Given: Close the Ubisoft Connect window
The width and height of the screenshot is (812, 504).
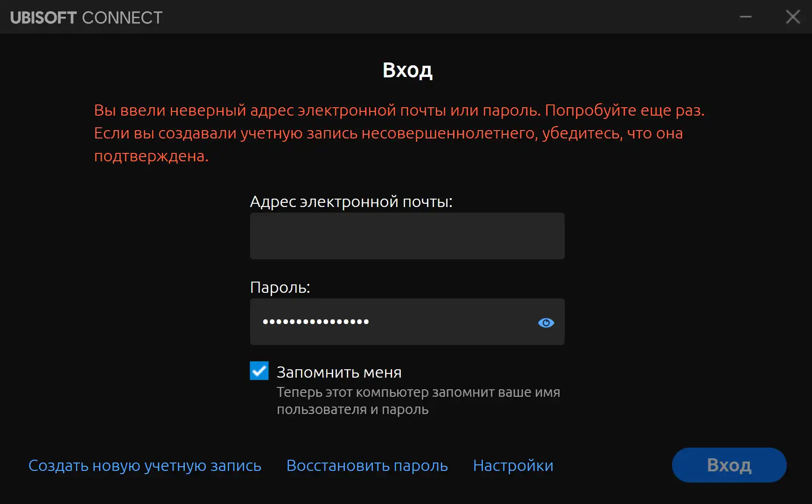Looking at the screenshot, I should click(792, 17).
